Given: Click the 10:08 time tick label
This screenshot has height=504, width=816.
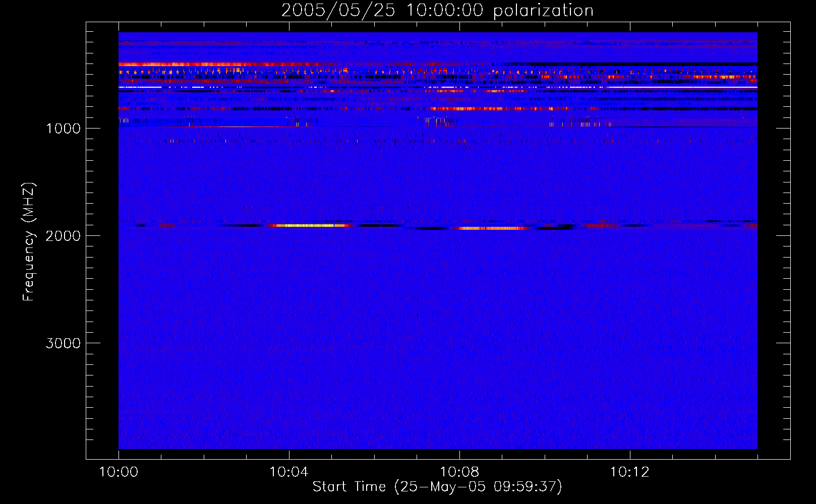Looking at the screenshot, I should coord(459,472).
